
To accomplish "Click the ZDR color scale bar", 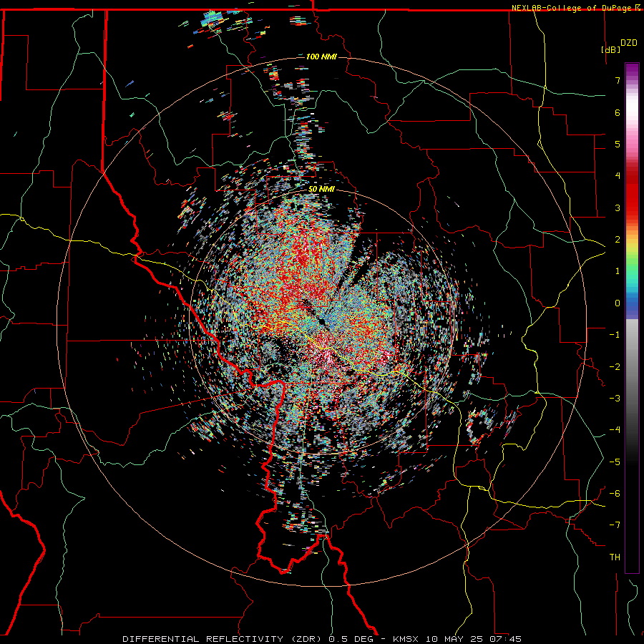I will pyautogui.click(x=632, y=318).
